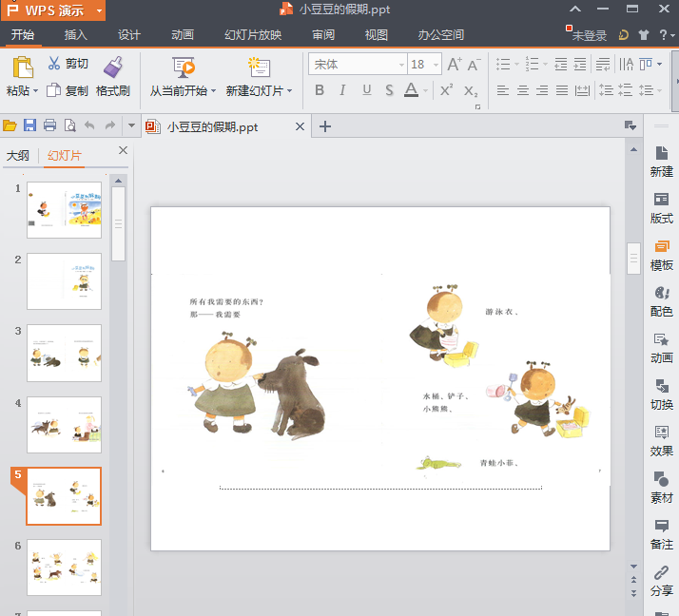
Task: Open the 配色 color scheme panel
Action: coord(661,301)
